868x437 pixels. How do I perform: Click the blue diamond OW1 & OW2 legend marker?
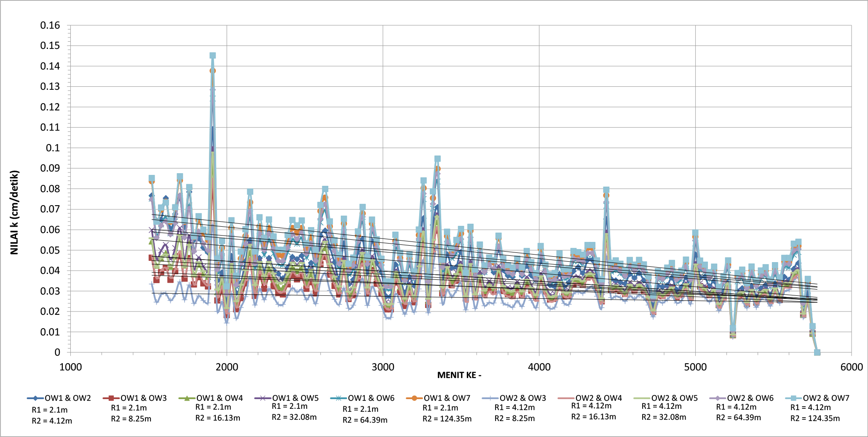[36, 398]
